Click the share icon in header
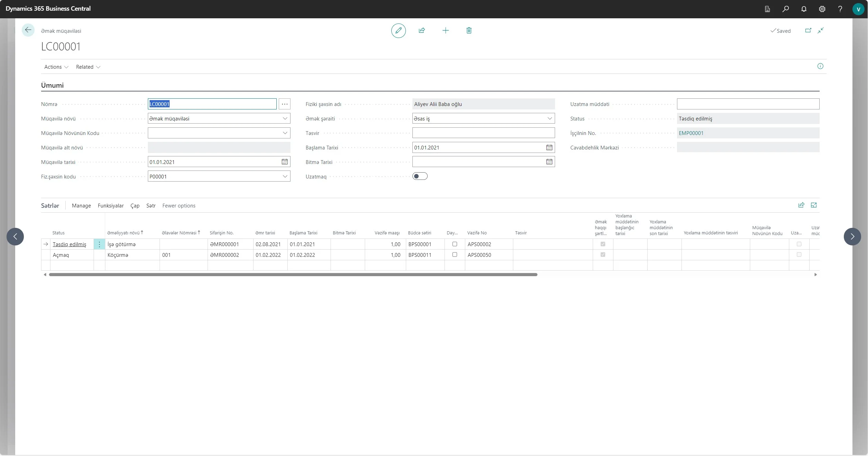The image size is (868, 456). coord(422,30)
